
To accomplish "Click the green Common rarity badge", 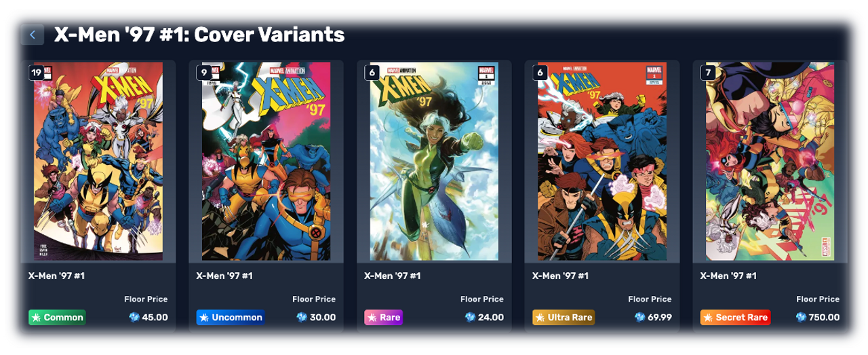I will pos(57,317).
